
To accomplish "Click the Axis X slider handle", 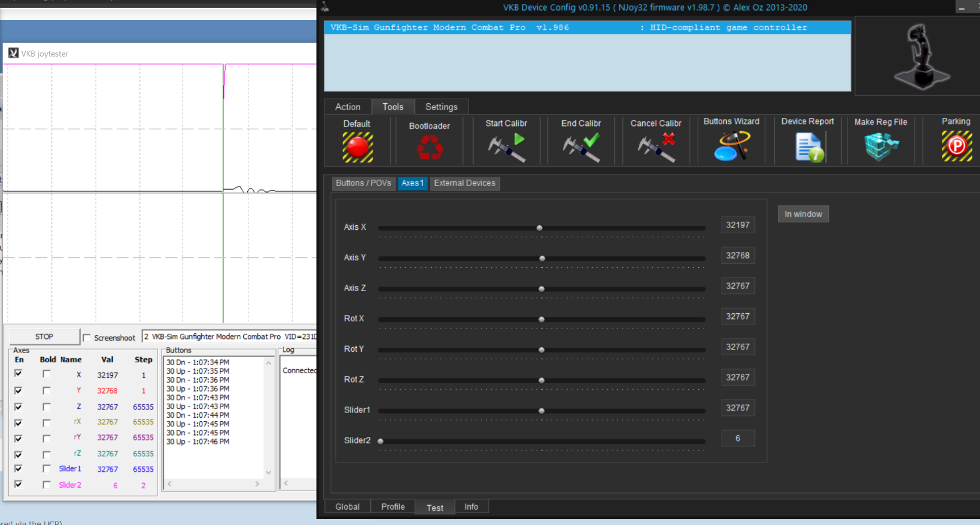I will click(x=540, y=228).
